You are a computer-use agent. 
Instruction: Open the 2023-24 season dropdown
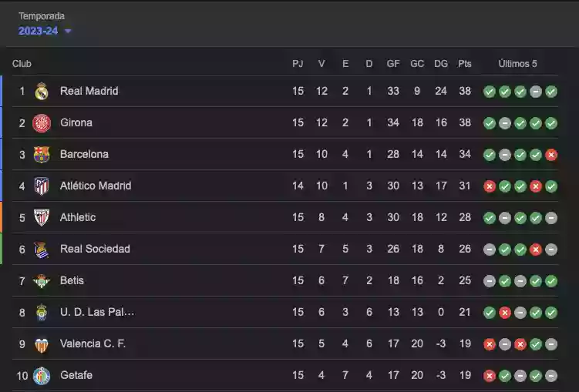[39, 31]
